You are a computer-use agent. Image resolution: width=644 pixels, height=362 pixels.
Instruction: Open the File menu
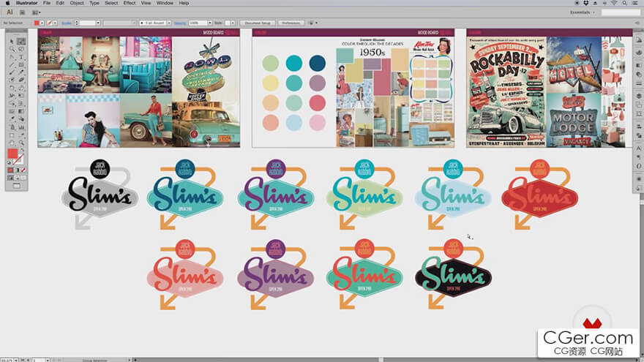pos(47,3)
